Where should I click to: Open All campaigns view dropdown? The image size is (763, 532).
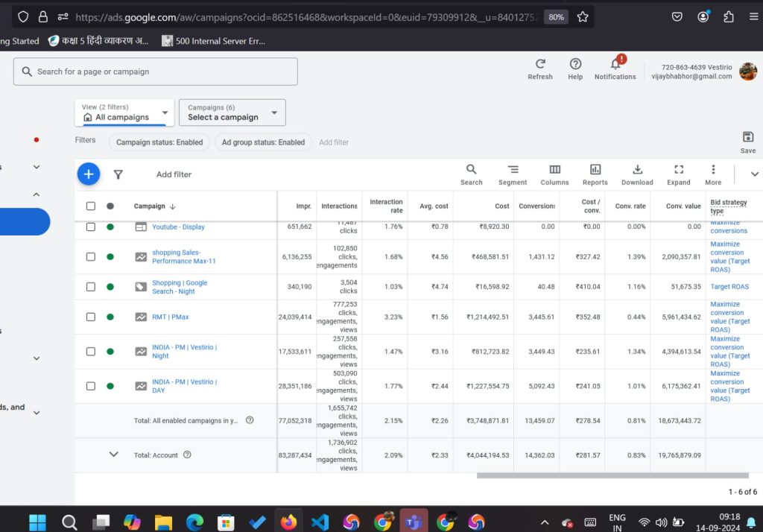[124, 113]
